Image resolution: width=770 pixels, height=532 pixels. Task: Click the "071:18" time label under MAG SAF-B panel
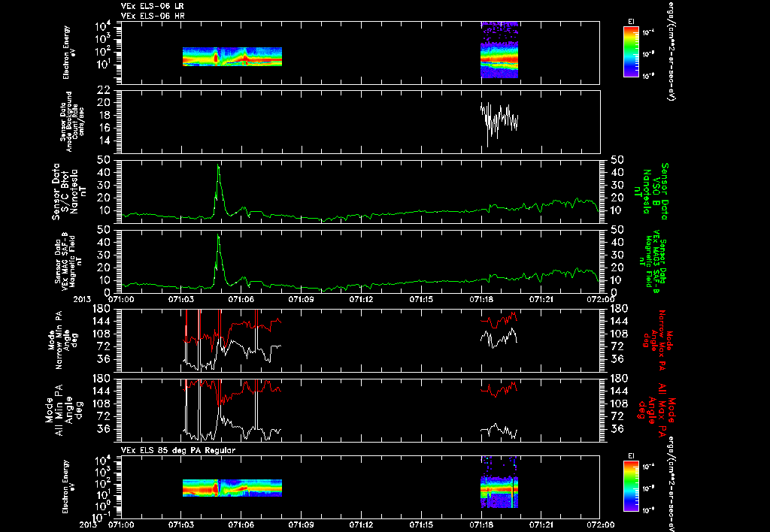pyautogui.click(x=482, y=298)
